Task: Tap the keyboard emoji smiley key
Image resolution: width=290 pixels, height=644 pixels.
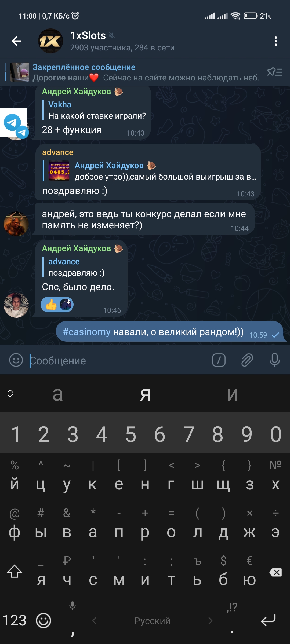Action: (44, 621)
